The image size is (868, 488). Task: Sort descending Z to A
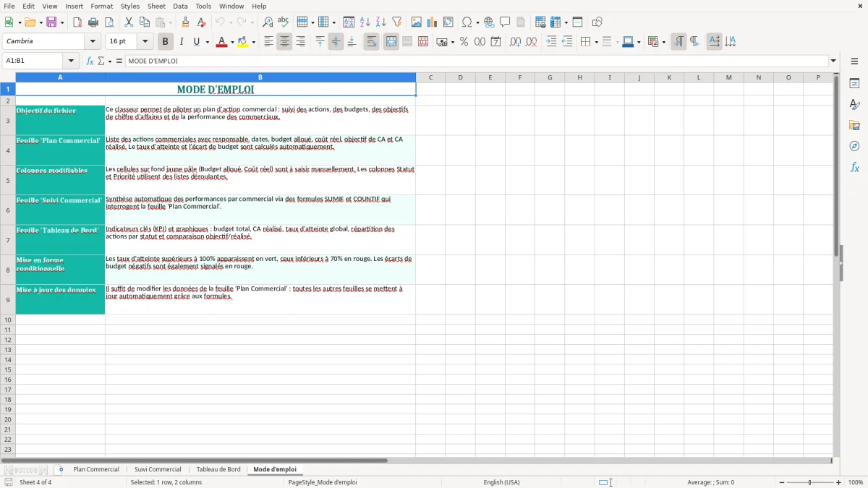pos(381,22)
